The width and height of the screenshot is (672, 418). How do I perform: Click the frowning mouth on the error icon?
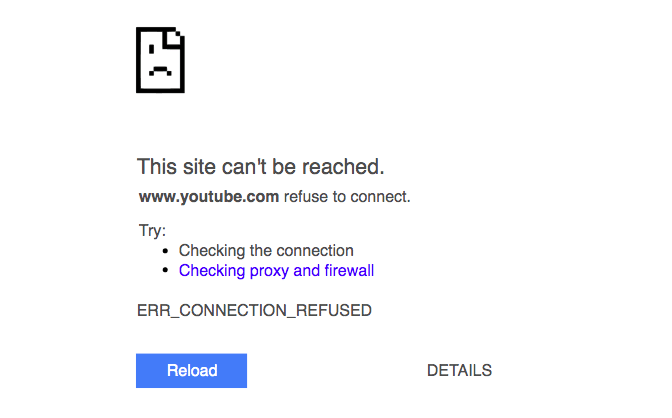tap(160, 71)
